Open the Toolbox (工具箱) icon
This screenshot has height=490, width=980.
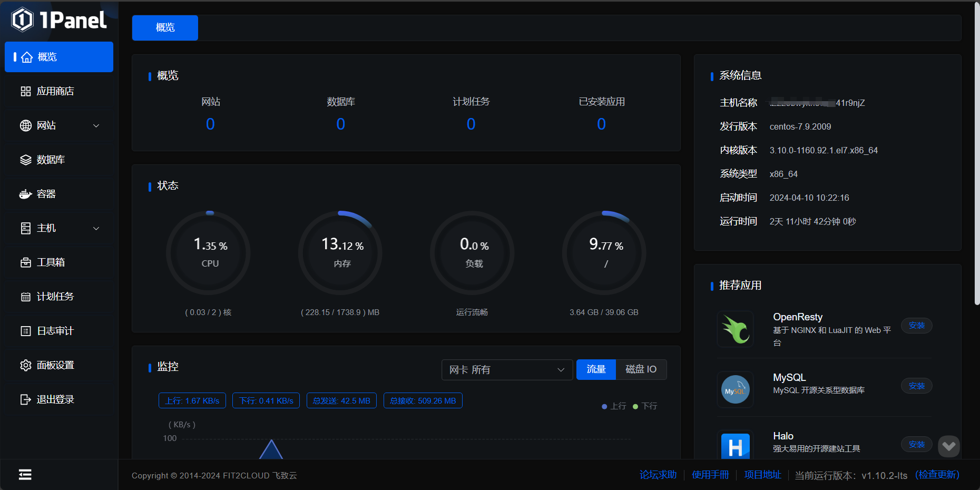pos(25,262)
